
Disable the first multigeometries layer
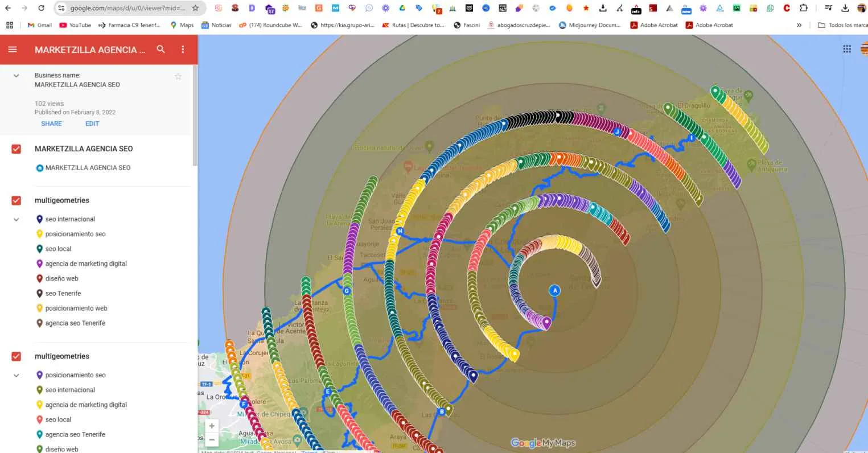pyautogui.click(x=15, y=200)
